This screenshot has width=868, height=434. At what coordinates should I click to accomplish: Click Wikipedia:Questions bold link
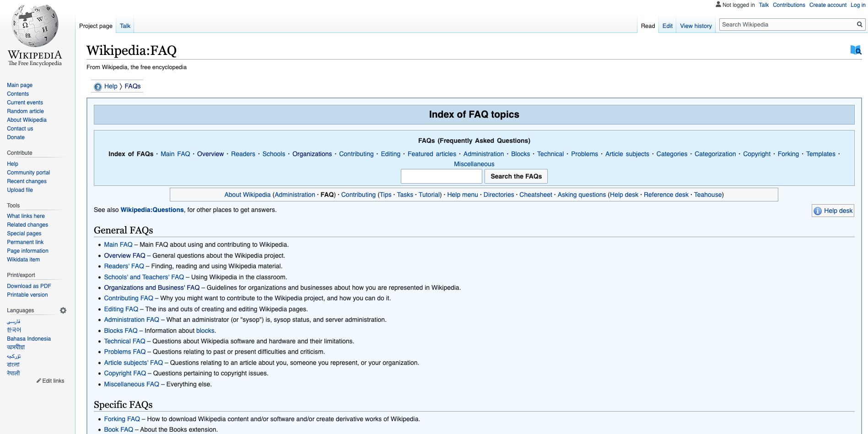click(152, 210)
